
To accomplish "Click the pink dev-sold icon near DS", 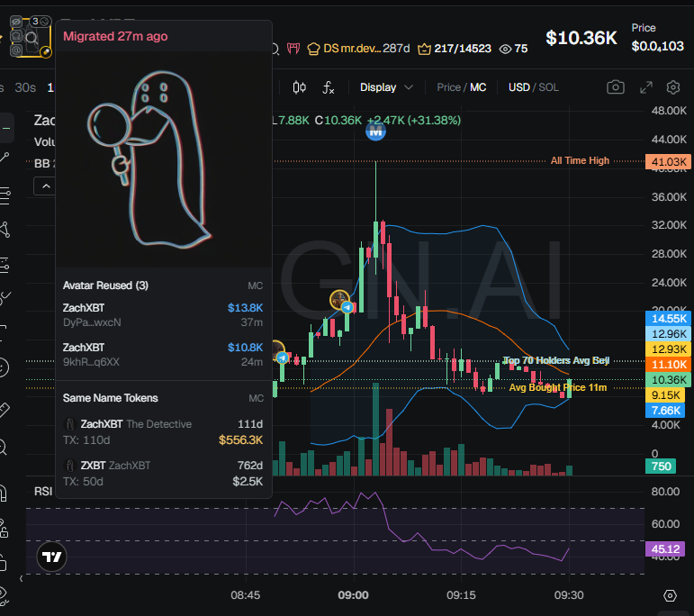I will (x=293, y=48).
